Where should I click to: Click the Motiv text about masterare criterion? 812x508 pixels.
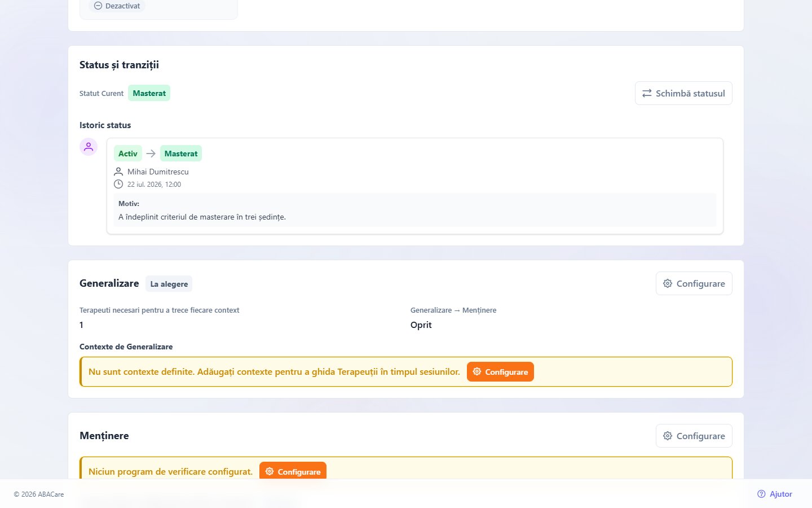[x=202, y=217]
